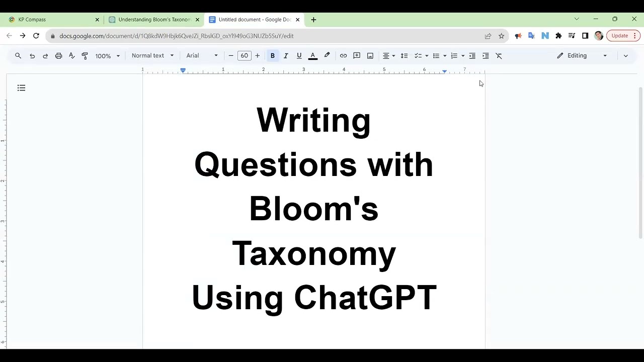Click the word ChatGPT in title
The image size is (644, 362).
tap(365, 298)
